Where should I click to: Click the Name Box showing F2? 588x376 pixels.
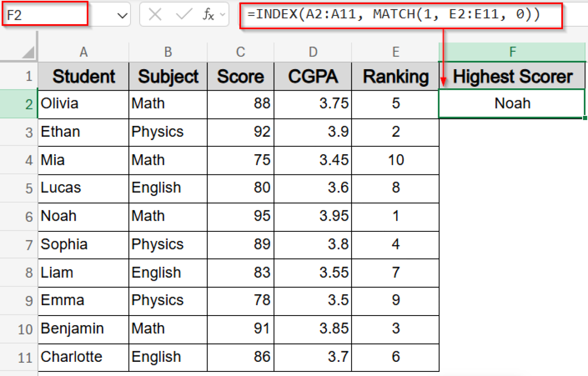(45, 15)
